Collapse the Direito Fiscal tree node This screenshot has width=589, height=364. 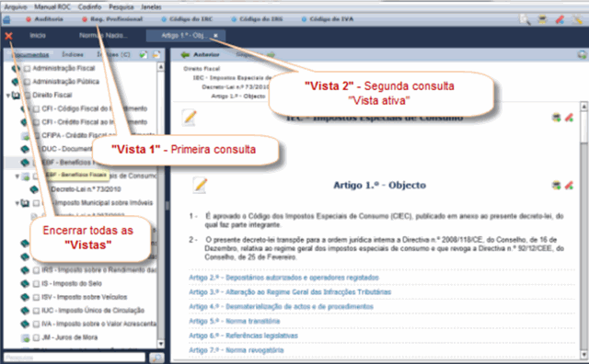(8, 96)
